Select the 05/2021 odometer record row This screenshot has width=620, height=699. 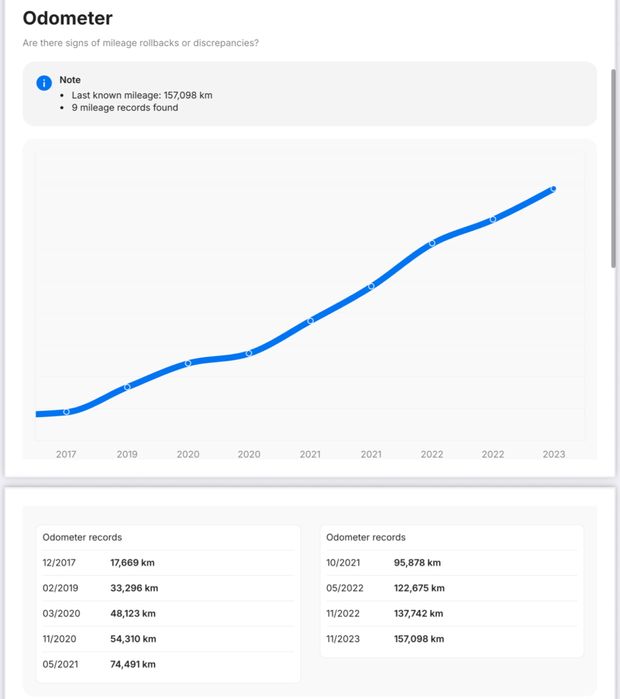(x=166, y=663)
